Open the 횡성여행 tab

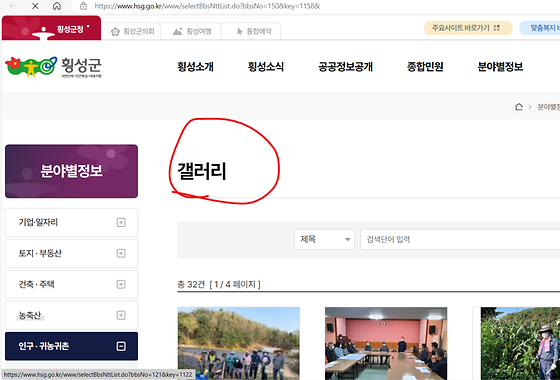tap(192, 31)
